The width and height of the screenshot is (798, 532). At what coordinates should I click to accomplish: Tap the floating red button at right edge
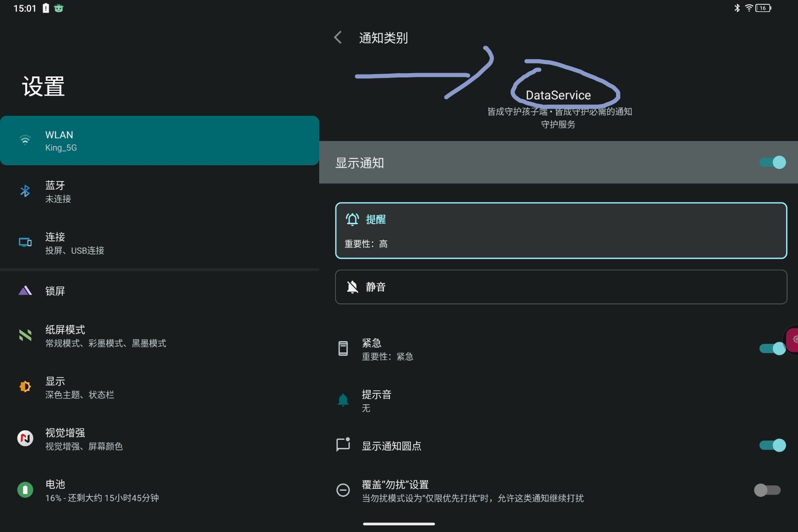coord(792,339)
